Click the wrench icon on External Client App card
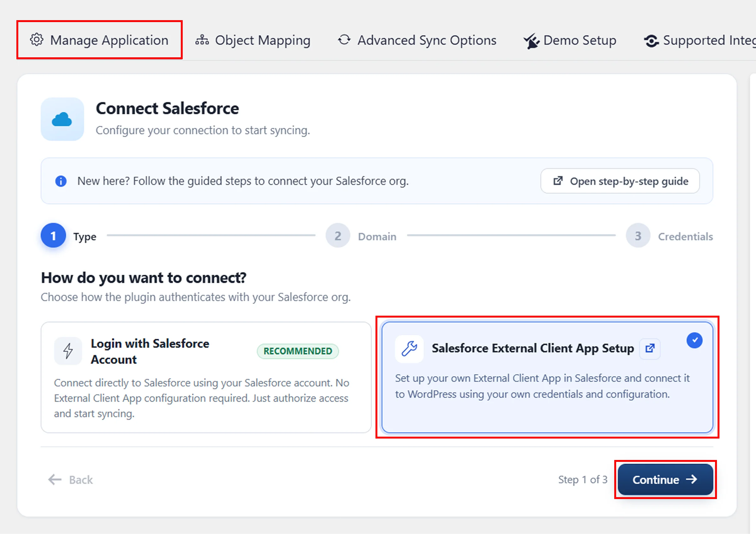 tap(409, 349)
